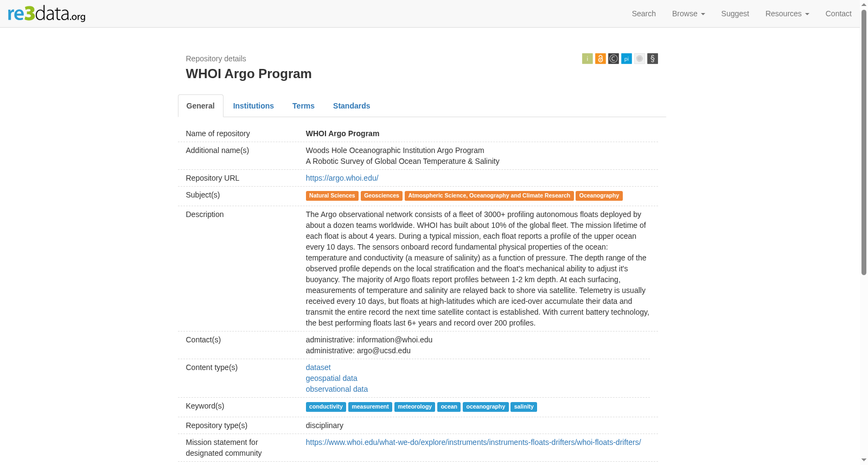Select the salinity keyword tag
868x465 pixels.
524,407
